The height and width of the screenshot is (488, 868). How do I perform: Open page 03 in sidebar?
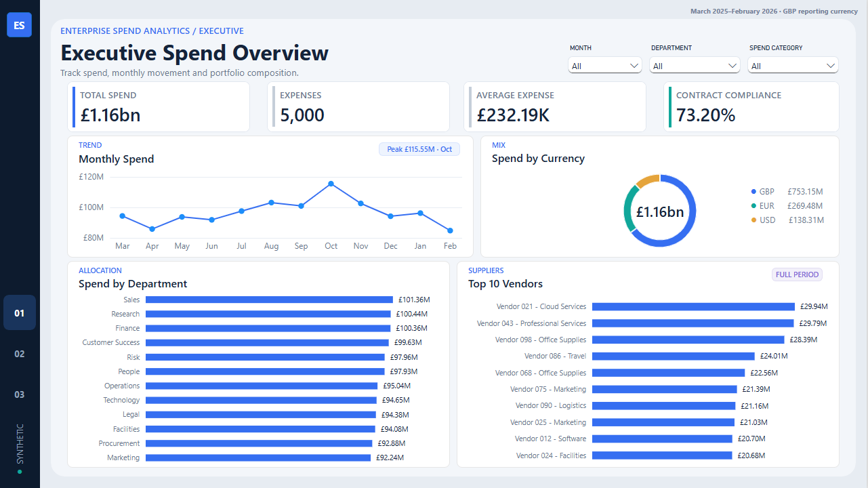point(20,394)
